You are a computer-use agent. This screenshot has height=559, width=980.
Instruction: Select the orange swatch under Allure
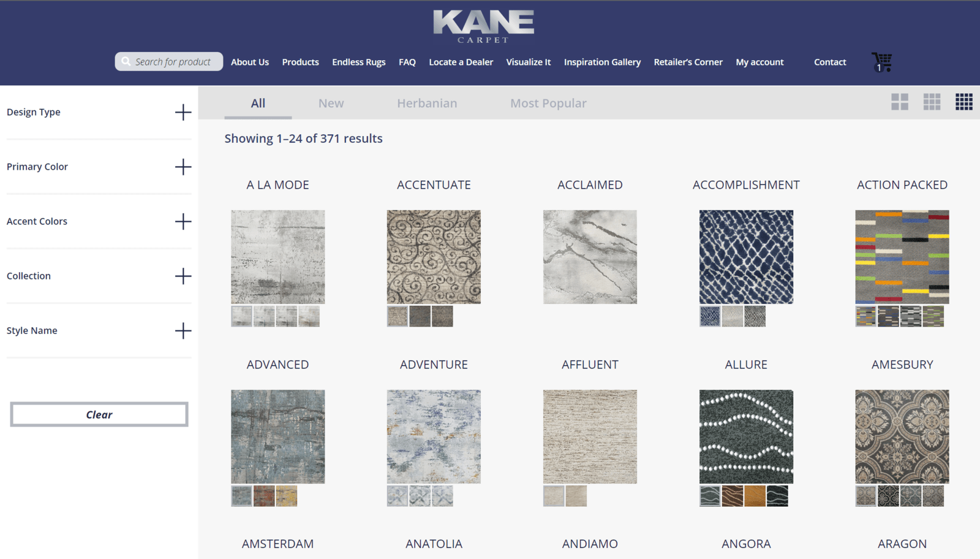(755, 496)
